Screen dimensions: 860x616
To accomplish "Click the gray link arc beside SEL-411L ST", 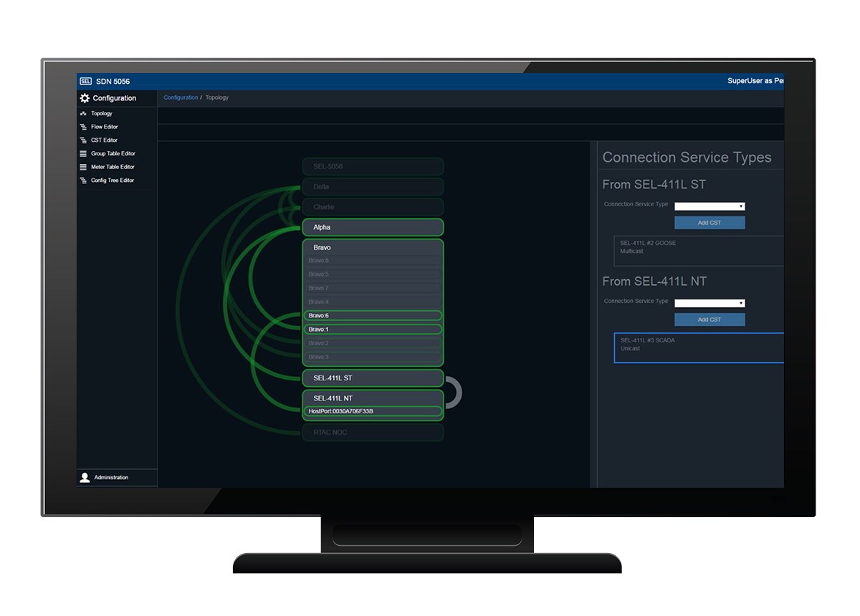I will (459, 393).
